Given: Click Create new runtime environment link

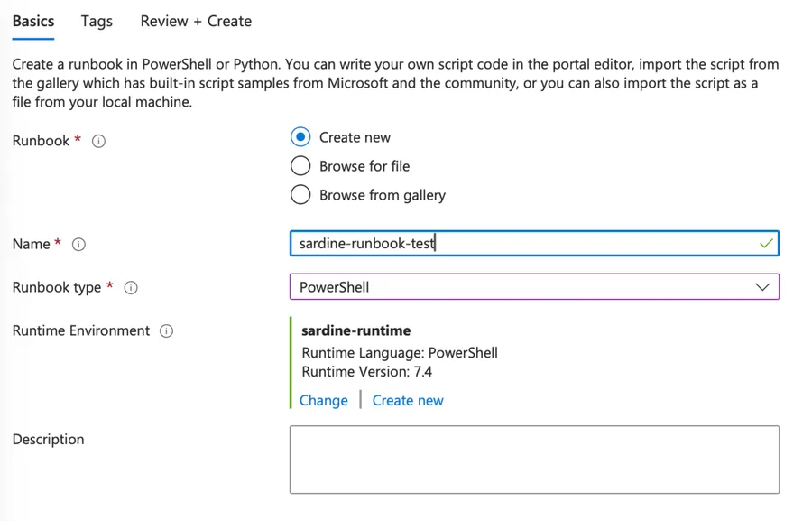Looking at the screenshot, I should (x=408, y=400).
